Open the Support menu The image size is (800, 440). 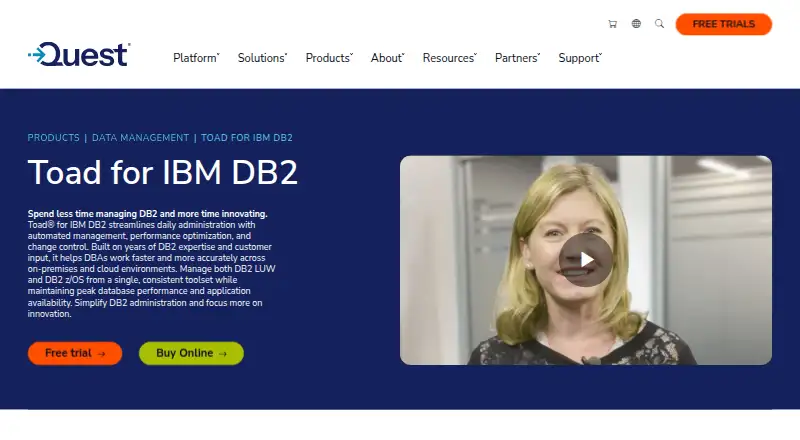pos(580,58)
